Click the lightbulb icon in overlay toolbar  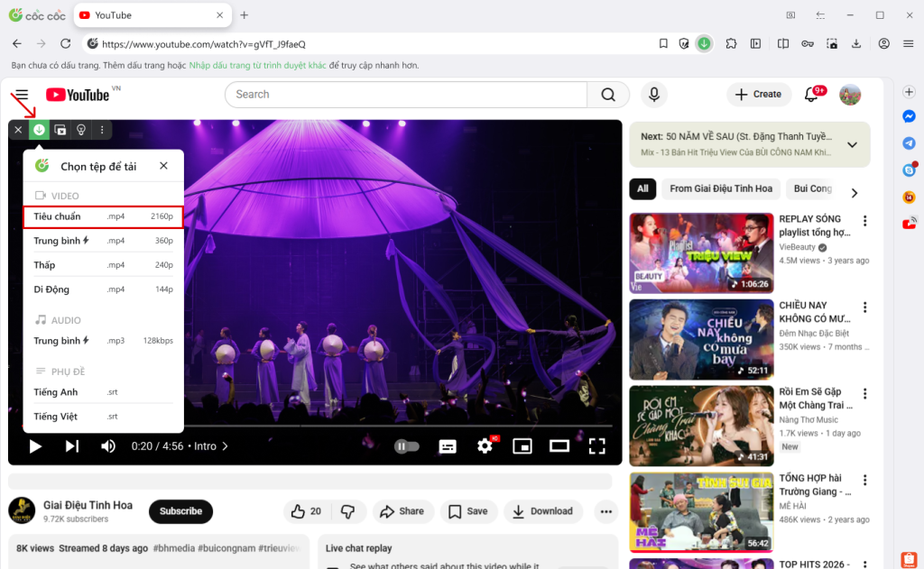click(x=80, y=130)
